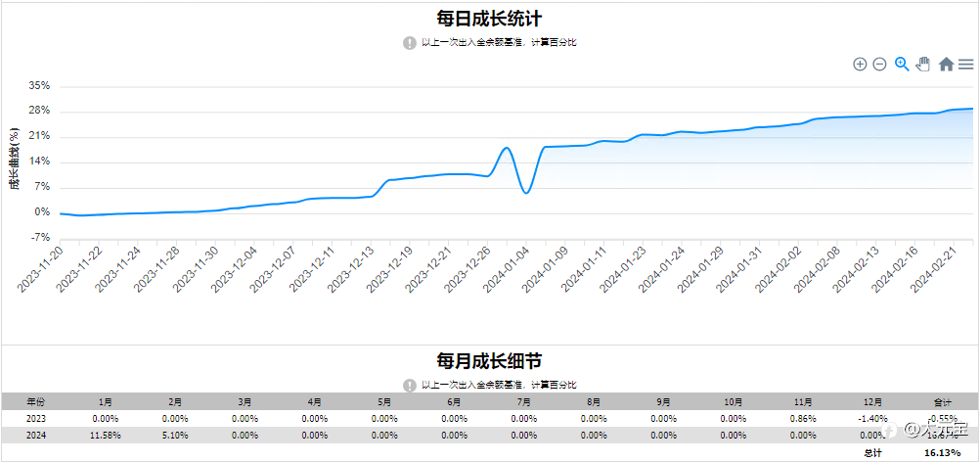
Task: Click the 1月 column header
Action: pos(106,402)
